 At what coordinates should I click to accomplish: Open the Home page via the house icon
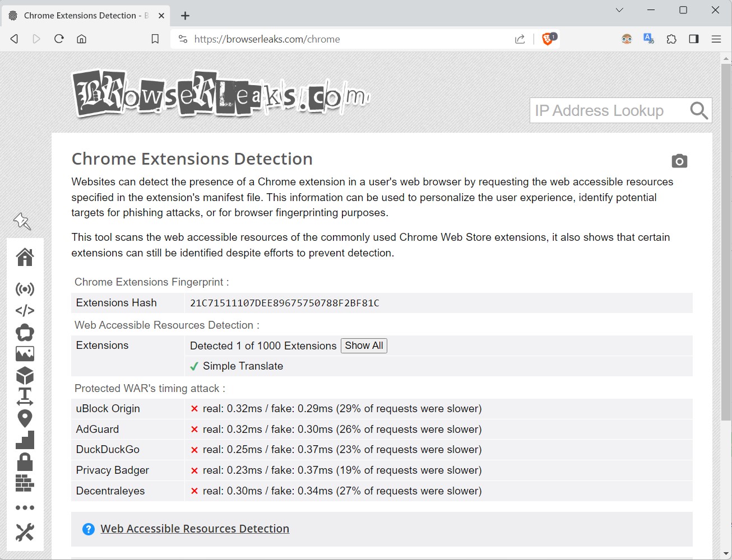(25, 257)
